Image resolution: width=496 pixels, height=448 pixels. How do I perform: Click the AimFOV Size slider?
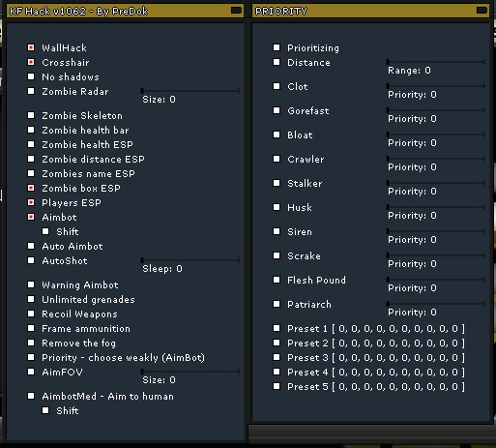pos(190,372)
